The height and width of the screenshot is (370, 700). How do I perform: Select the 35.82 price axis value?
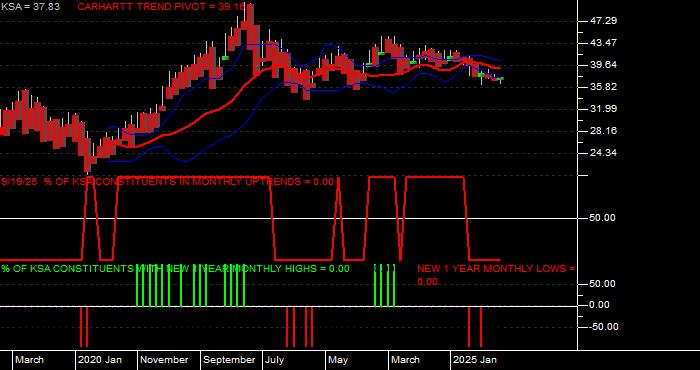(605, 87)
